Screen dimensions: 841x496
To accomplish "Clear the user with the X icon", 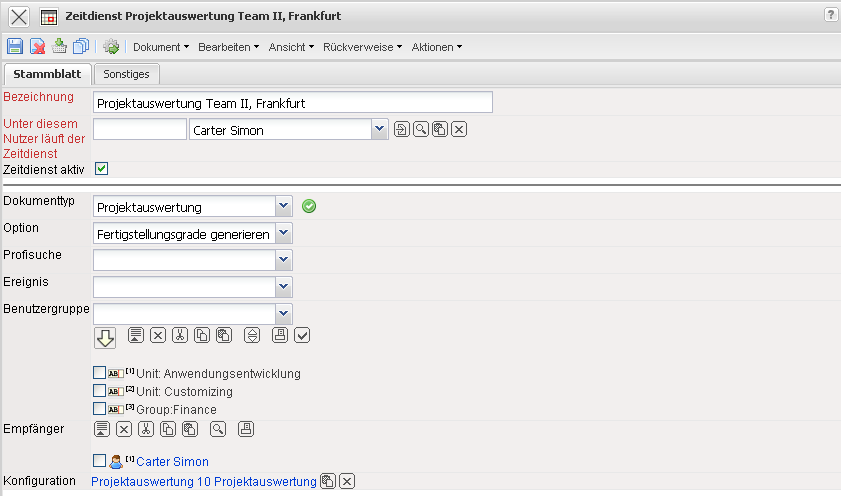I will [x=459, y=129].
